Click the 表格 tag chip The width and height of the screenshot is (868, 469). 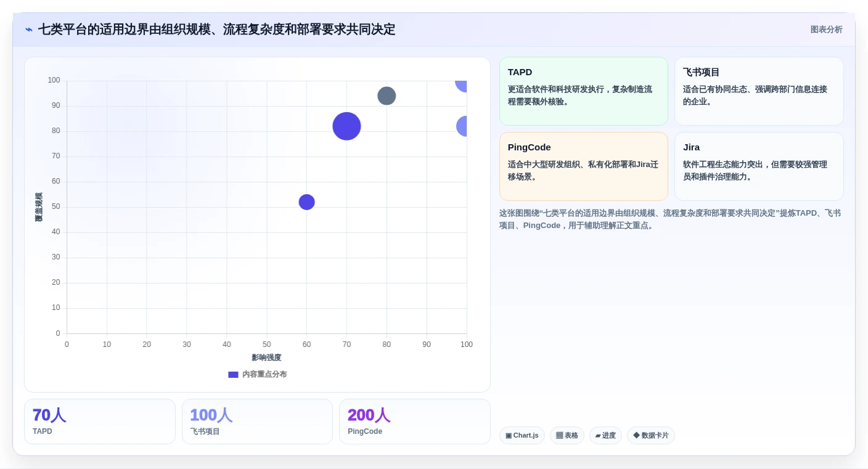click(x=567, y=436)
